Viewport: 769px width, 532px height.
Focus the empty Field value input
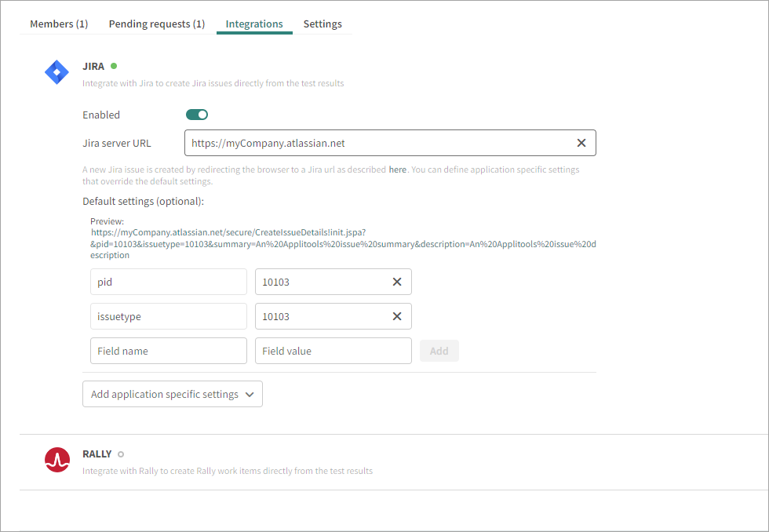pos(333,351)
